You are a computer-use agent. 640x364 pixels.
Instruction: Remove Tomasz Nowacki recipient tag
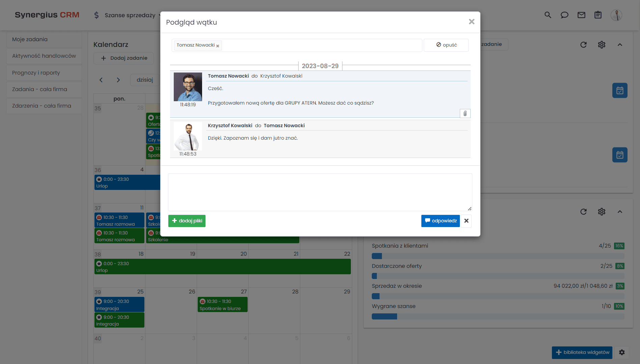pos(218,46)
